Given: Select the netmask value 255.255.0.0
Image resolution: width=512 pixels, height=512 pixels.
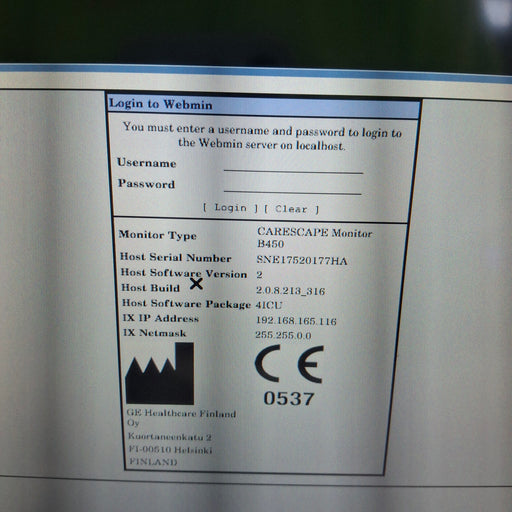Looking at the screenshot, I should [x=283, y=335].
